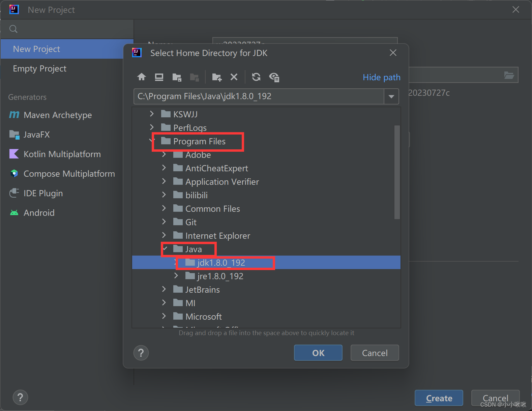This screenshot has width=532, height=411.
Task: Refresh the directory tree
Action: pyautogui.click(x=256, y=77)
